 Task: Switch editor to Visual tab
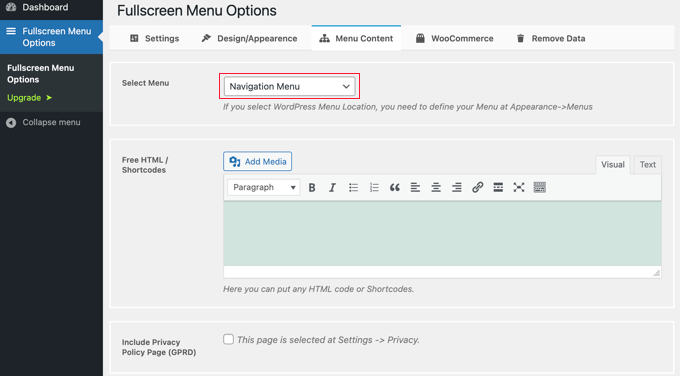(613, 164)
